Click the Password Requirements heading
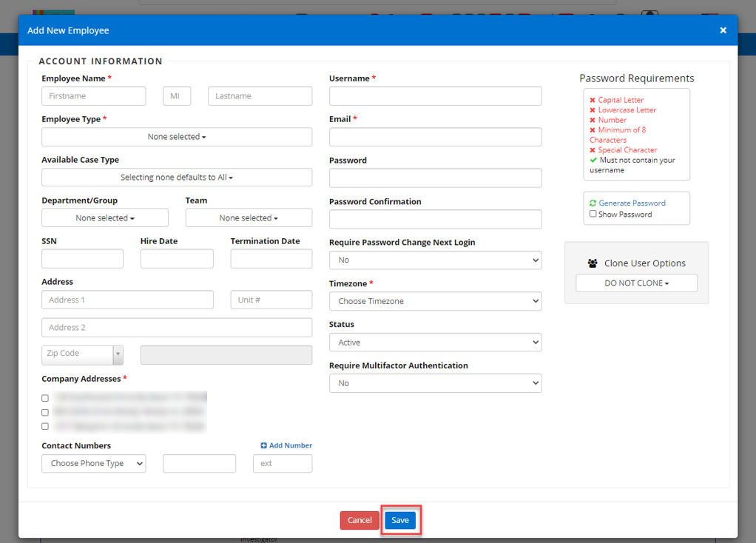Viewport: 756px width, 543px height. 636,78
